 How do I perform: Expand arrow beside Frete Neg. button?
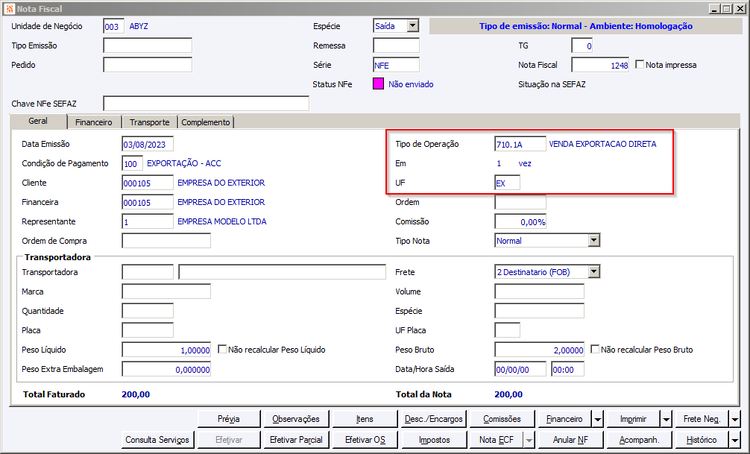click(735, 419)
